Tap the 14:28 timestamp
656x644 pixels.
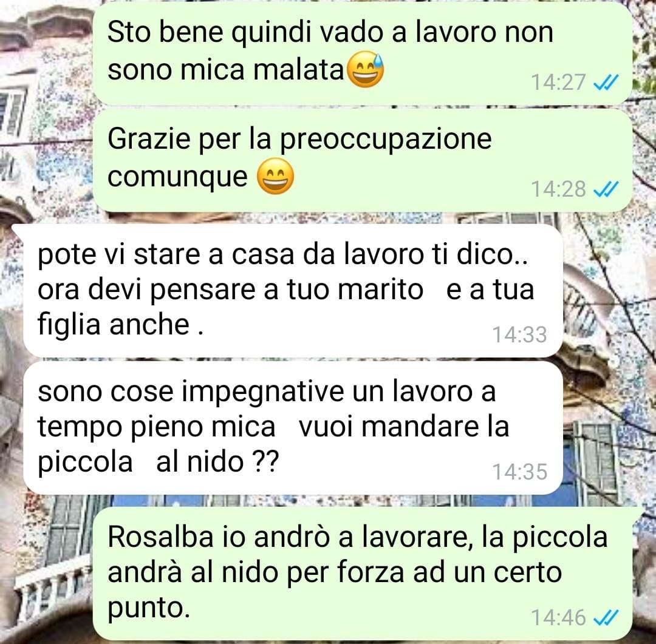click(558, 189)
